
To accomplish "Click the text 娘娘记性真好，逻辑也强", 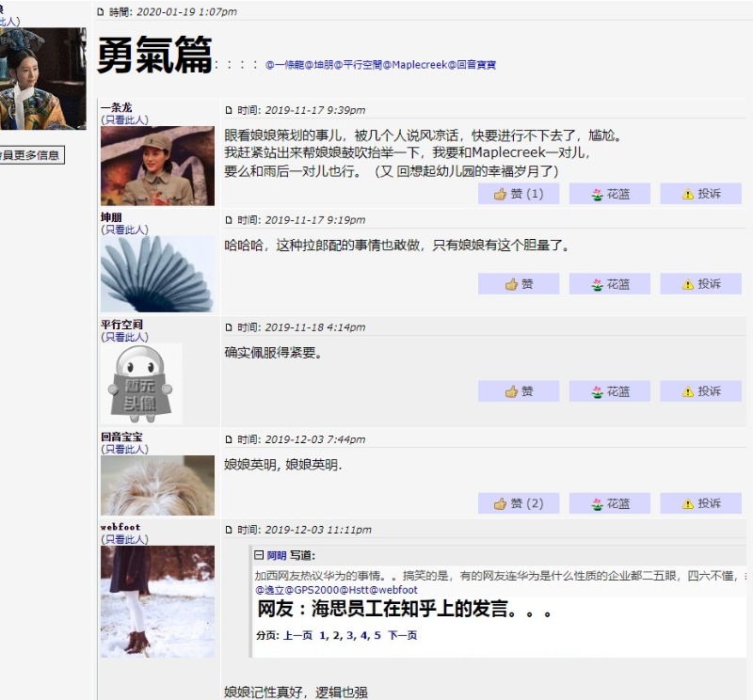I will pos(296,692).
